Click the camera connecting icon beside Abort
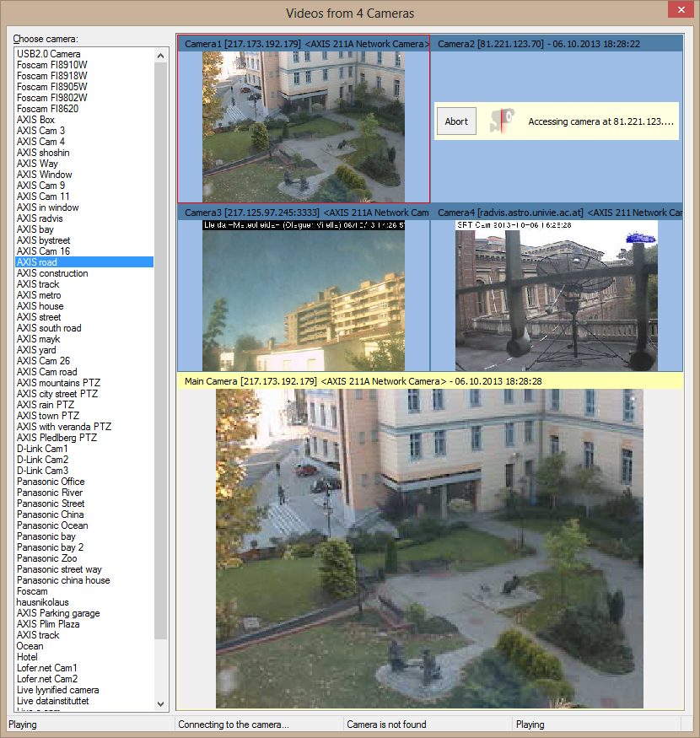The height and width of the screenshot is (738, 700). [x=502, y=121]
